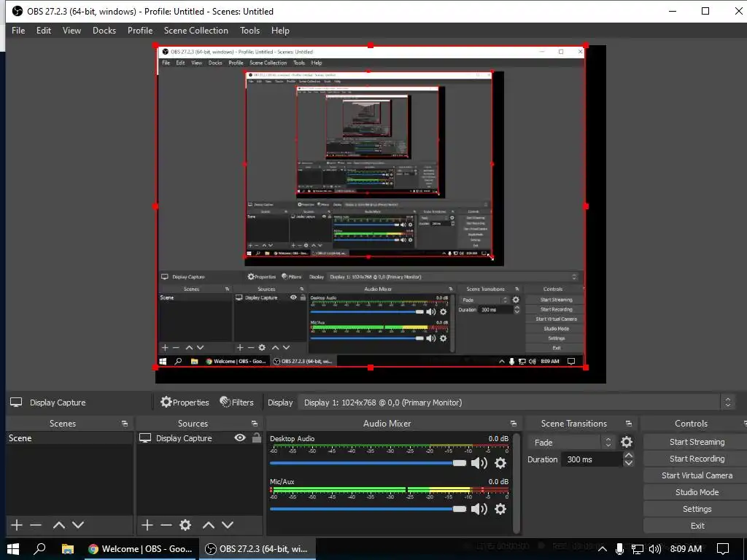Add a new scene with plus icon

[x=17, y=525]
